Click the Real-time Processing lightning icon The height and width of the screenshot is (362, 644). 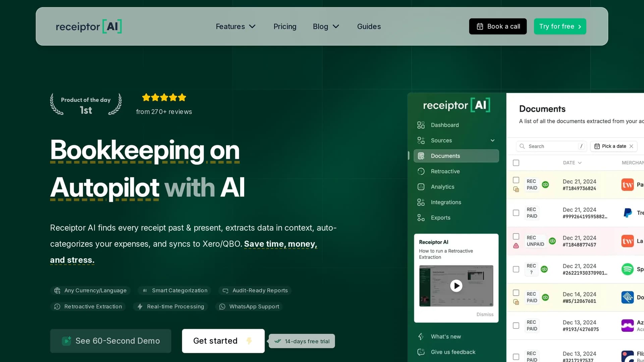[x=140, y=307]
